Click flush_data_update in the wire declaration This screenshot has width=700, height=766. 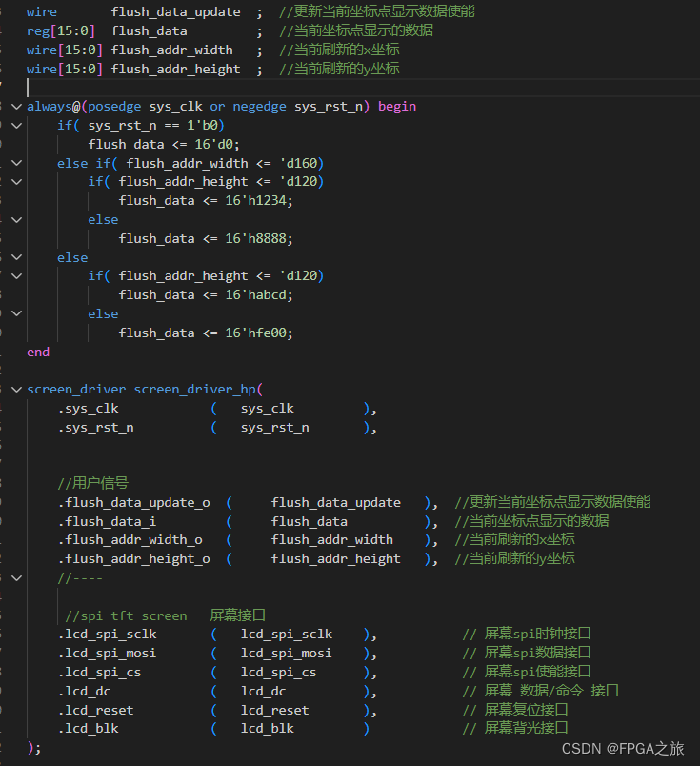(175, 12)
